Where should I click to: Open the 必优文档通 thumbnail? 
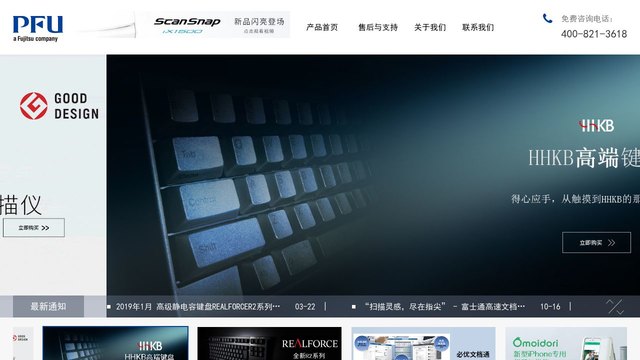(424, 343)
